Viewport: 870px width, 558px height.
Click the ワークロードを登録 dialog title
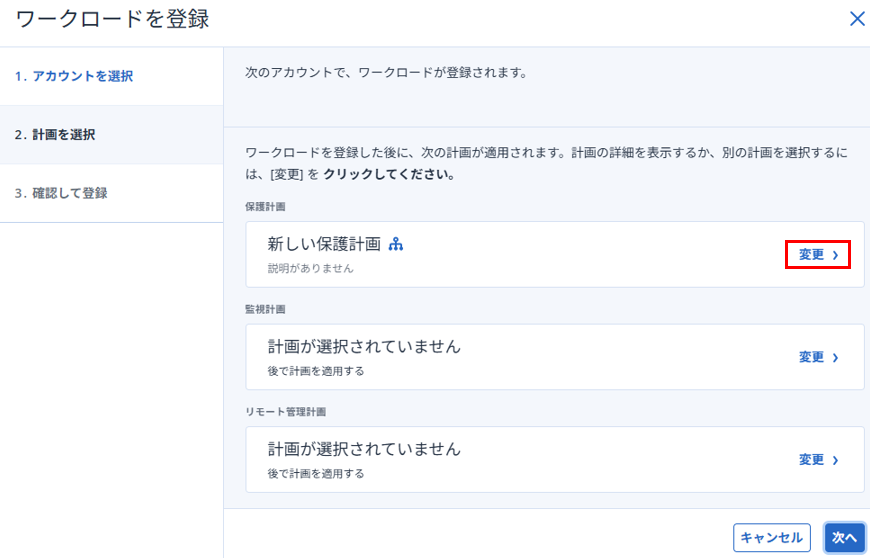tap(112, 19)
